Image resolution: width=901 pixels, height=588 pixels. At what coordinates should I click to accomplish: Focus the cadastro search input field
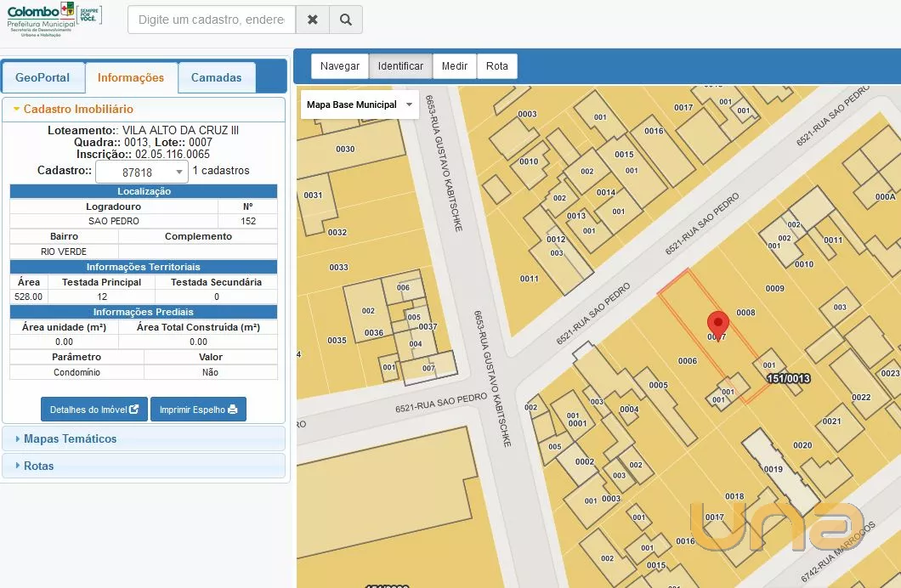tap(212, 20)
